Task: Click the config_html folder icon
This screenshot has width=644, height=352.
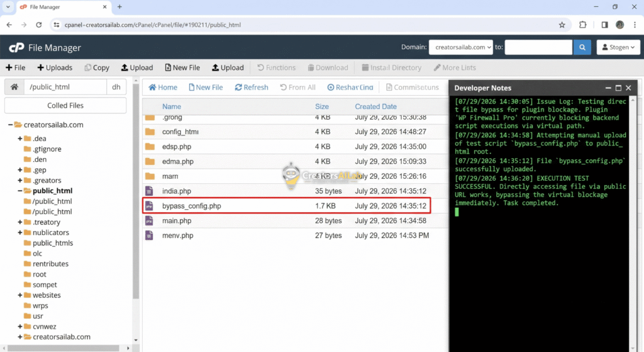Action: coord(150,132)
